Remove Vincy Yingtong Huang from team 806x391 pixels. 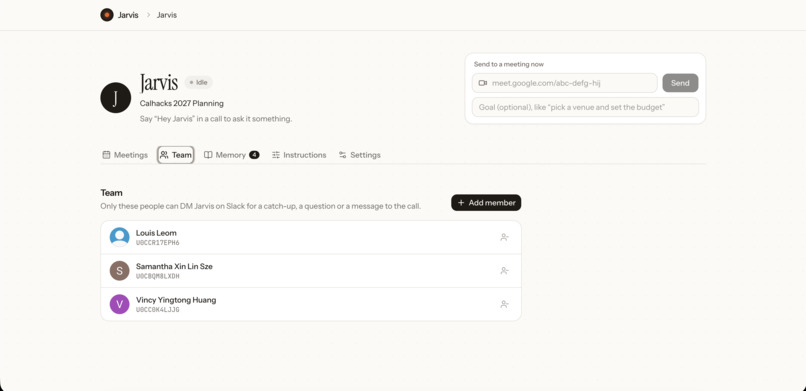(x=504, y=304)
